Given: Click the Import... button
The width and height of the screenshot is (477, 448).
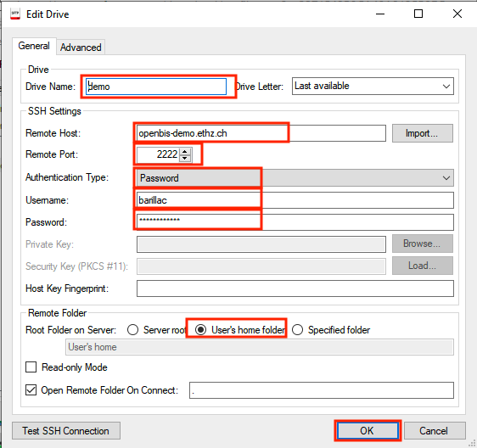Looking at the screenshot, I should coord(422,133).
